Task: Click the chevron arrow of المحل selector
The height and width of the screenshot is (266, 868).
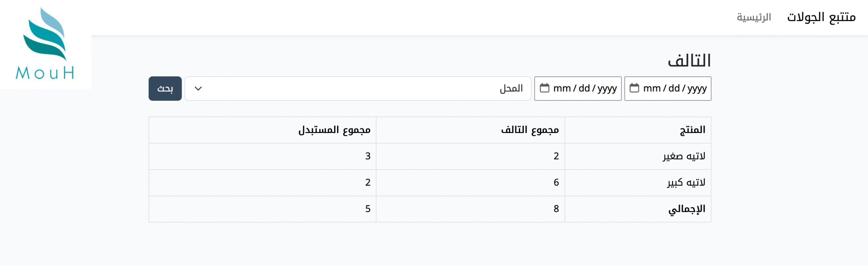Action: (x=198, y=89)
